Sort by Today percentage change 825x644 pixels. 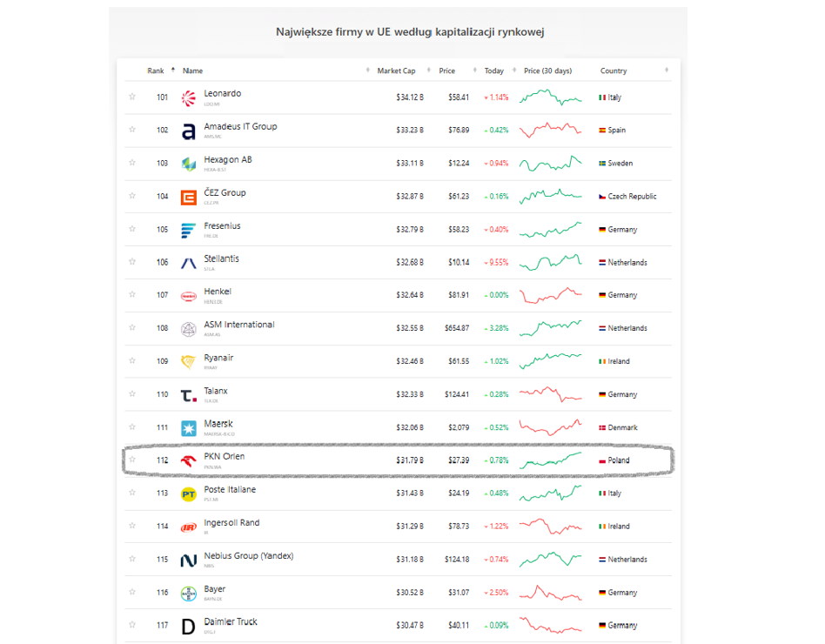coord(494,70)
